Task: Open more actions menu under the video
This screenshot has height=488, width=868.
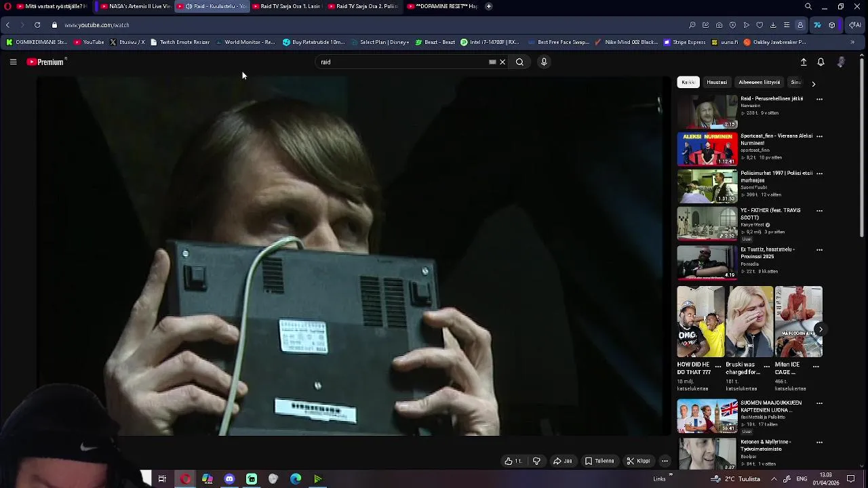Action: (665, 461)
